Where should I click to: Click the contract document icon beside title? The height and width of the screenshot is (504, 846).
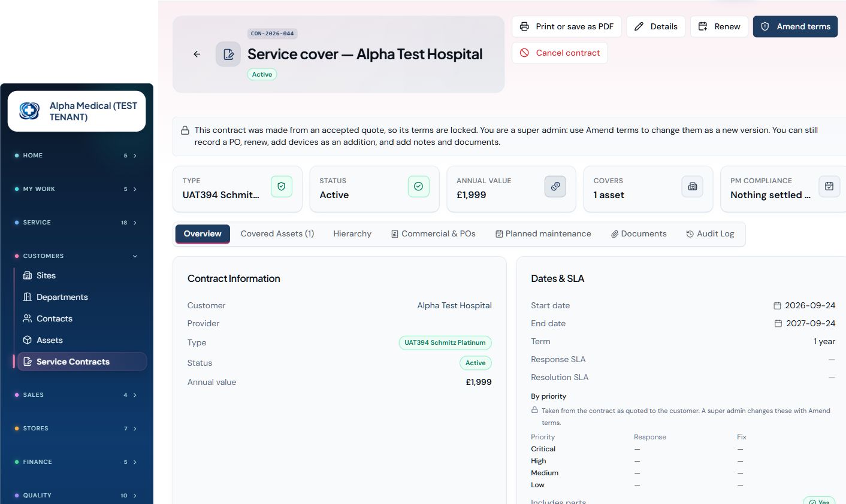pos(228,54)
